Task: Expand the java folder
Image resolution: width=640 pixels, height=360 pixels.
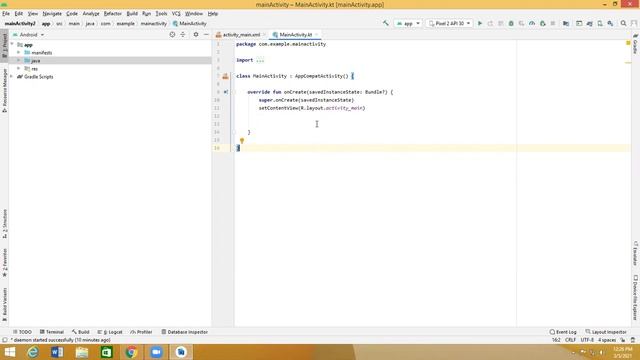Action: coord(19,60)
